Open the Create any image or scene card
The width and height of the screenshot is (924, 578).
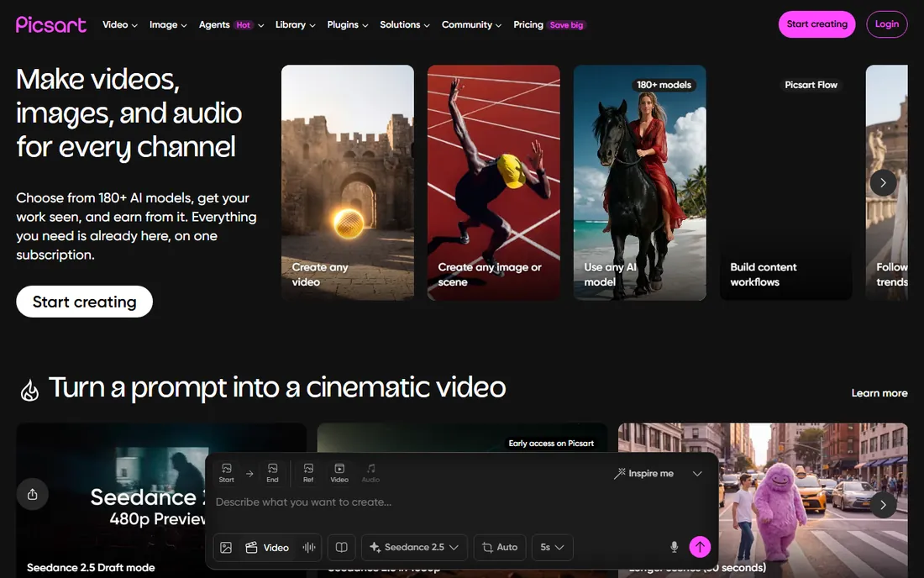tap(494, 182)
